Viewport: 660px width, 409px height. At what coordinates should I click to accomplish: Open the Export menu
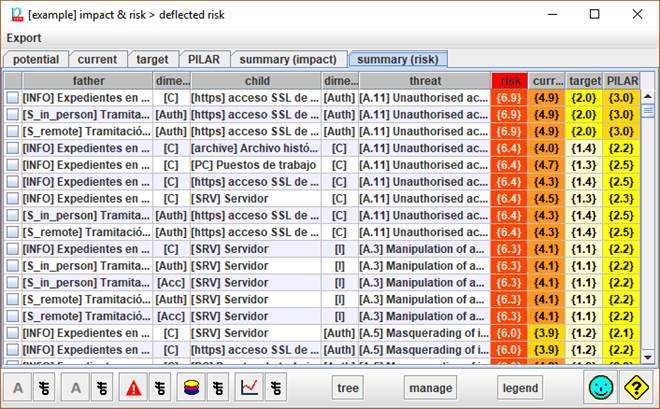click(x=25, y=38)
